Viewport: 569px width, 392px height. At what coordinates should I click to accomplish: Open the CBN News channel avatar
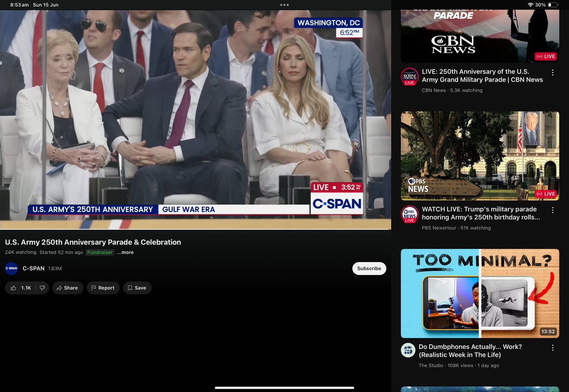(409, 77)
